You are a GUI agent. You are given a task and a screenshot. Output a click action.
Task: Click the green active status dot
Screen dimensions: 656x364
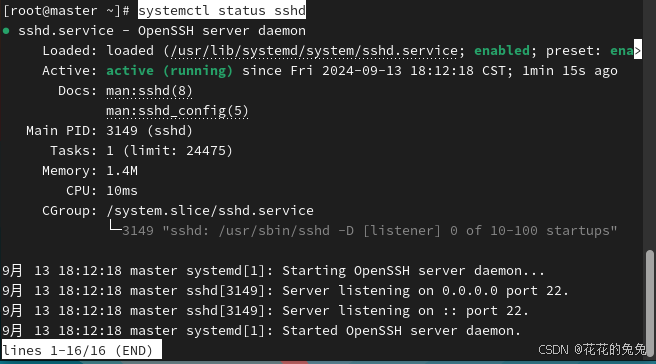[6, 31]
